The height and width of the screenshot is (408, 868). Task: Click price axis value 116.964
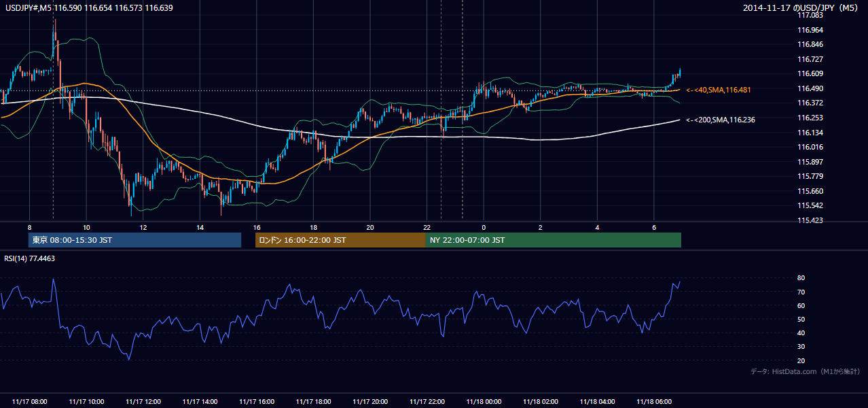point(810,30)
